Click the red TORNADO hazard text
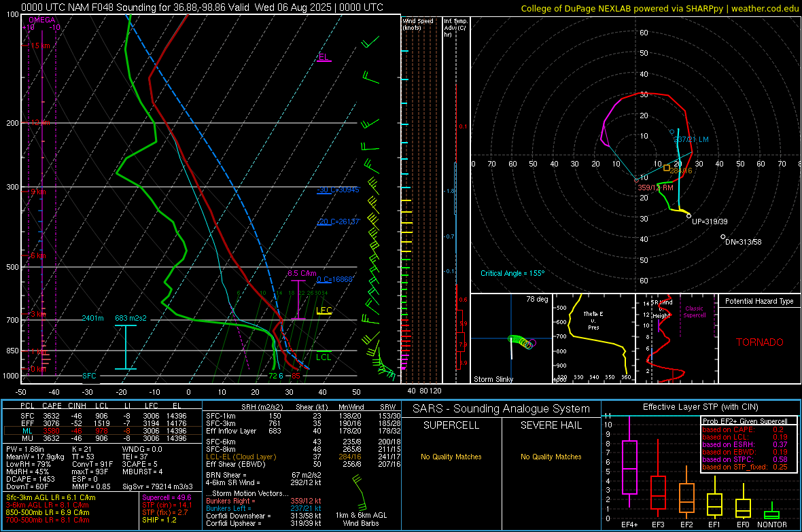Image resolution: width=802 pixels, height=532 pixels. (x=760, y=342)
